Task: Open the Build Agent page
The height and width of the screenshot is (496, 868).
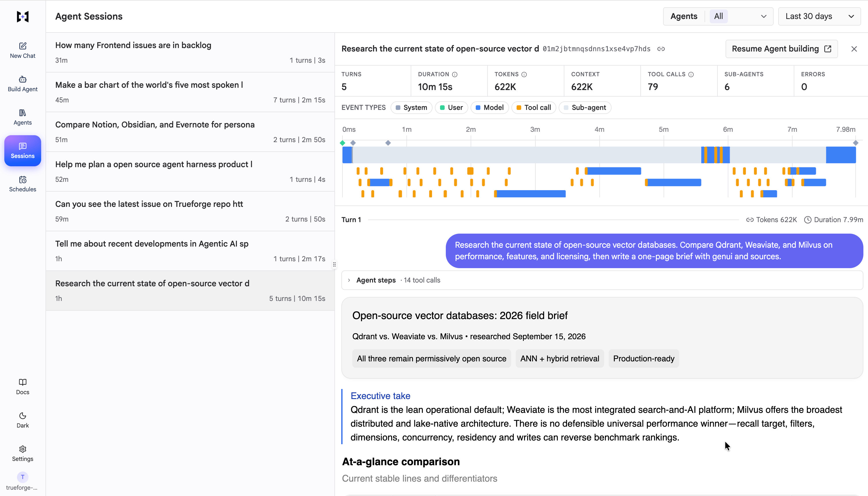Action: coord(22,84)
